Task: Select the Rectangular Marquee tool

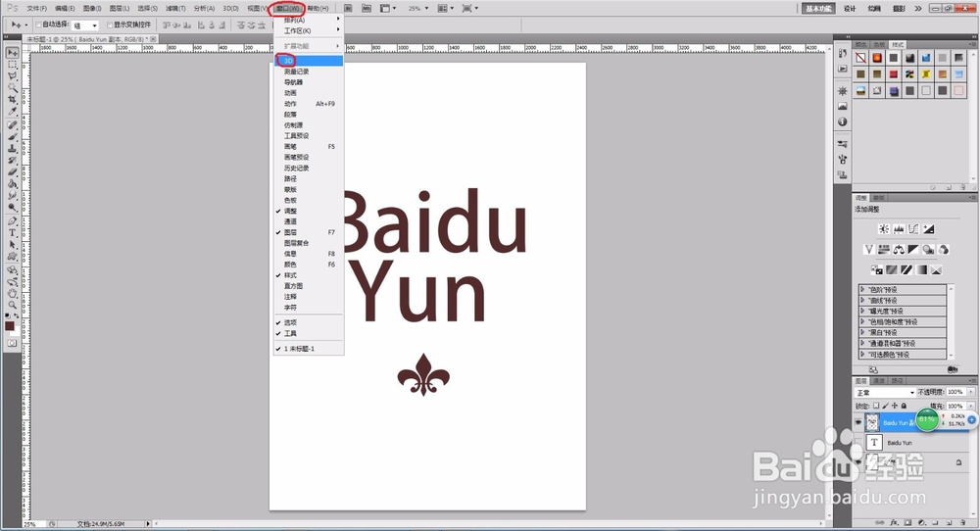Action: pyautogui.click(x=12, y=65)
